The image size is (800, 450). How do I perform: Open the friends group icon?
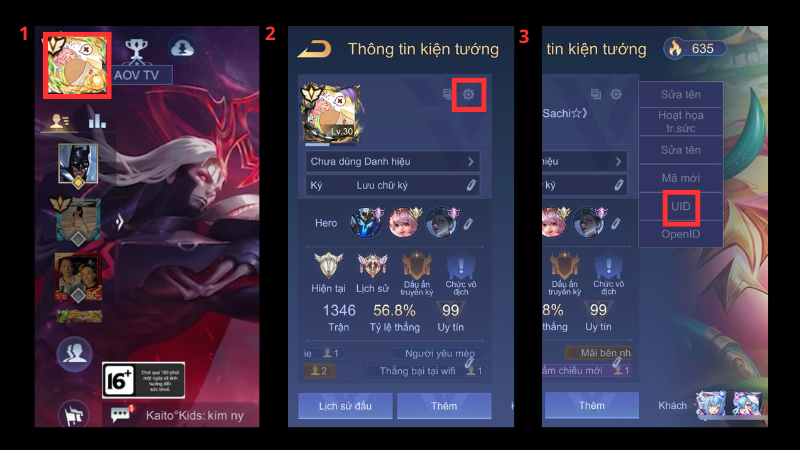click(74, 354)
